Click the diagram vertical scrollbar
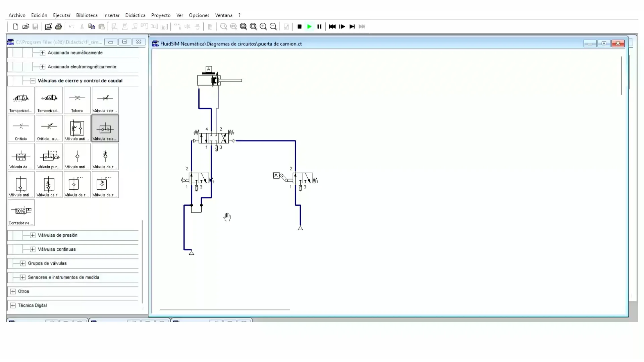This screenshot has width=644, height=362. [x=622, y=76]
